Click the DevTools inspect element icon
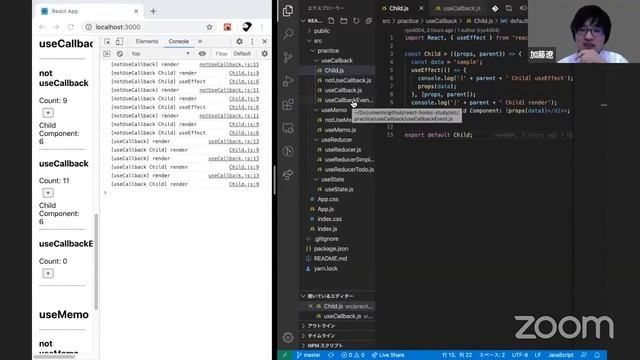 (x=107, y=41)
